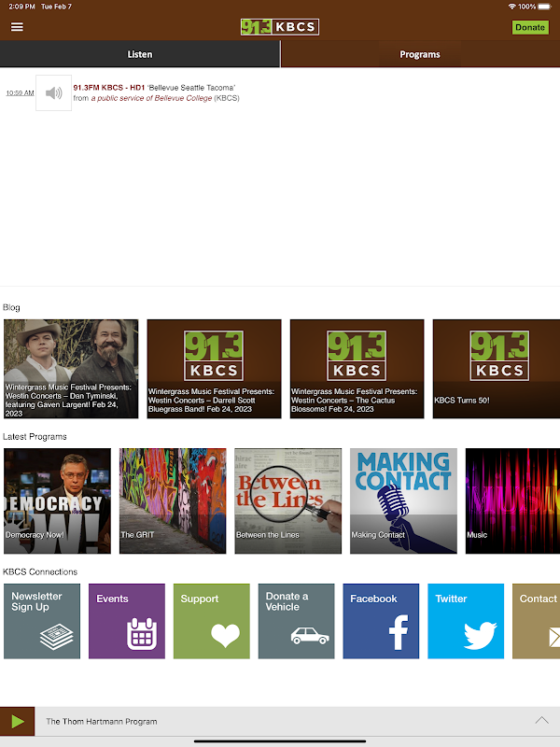Open the Newsletter Sign Up tile
The image size is (560, 747).
42,621
